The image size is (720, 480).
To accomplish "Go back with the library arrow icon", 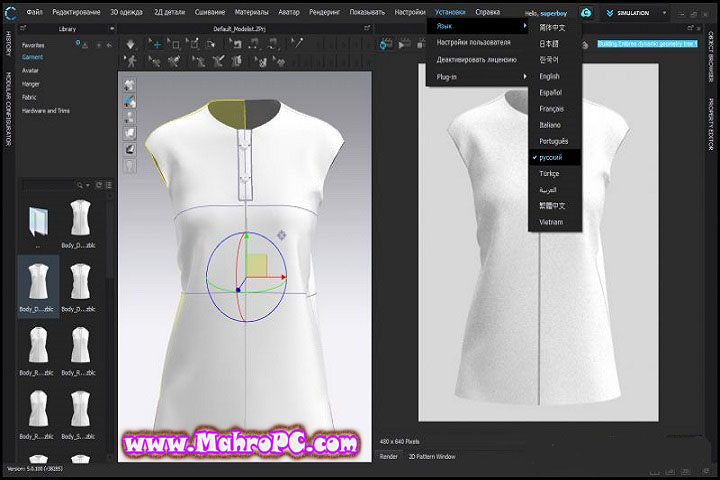I will point(109,45).
